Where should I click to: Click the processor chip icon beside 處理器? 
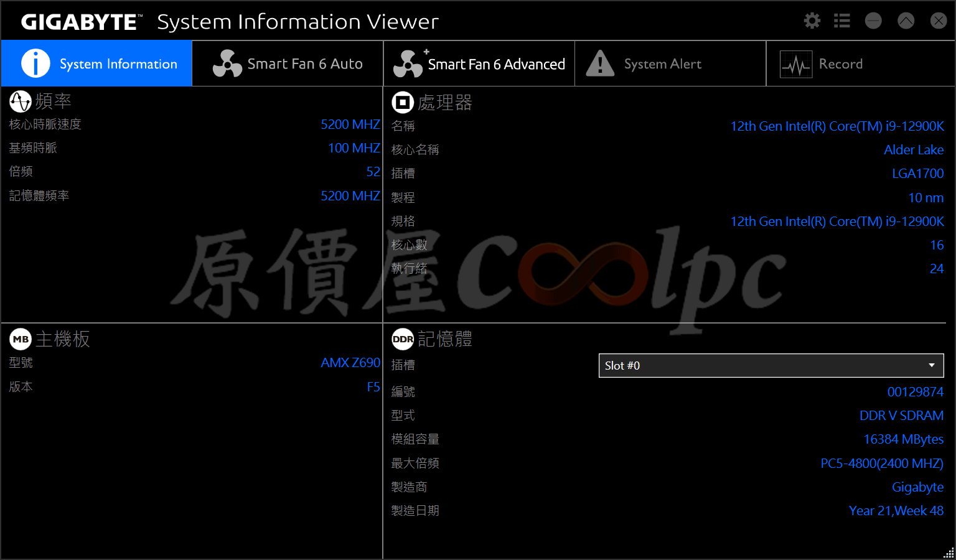pos(403,102)
